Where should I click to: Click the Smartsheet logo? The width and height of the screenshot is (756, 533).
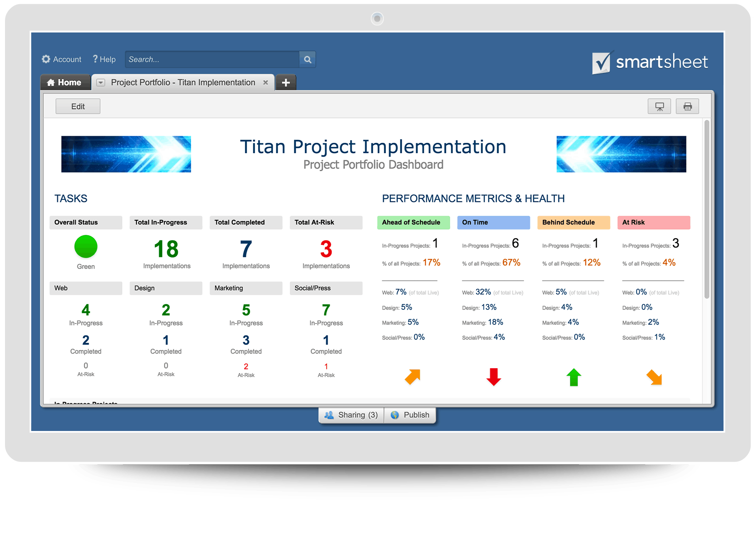tap(650, 62)
